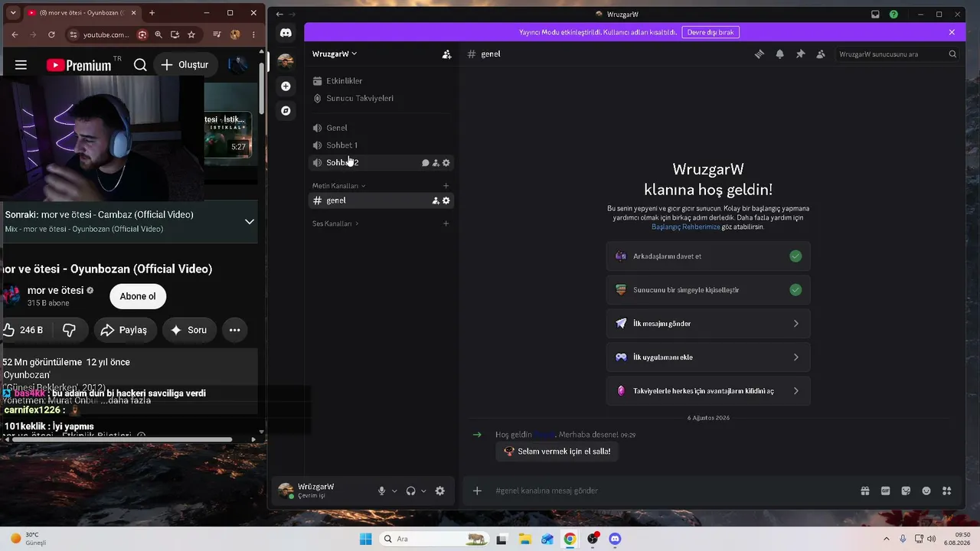Image resolution: width=980 pixels, height=551 pixels.
Task: Expand the WruzgarW server dropdown menu
Action: point(335,54)
